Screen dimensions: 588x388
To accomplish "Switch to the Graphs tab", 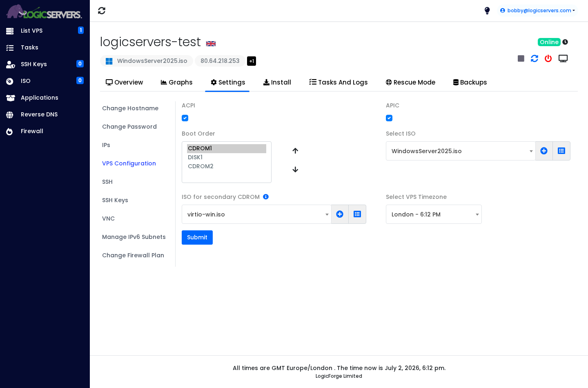I will 176,83.
